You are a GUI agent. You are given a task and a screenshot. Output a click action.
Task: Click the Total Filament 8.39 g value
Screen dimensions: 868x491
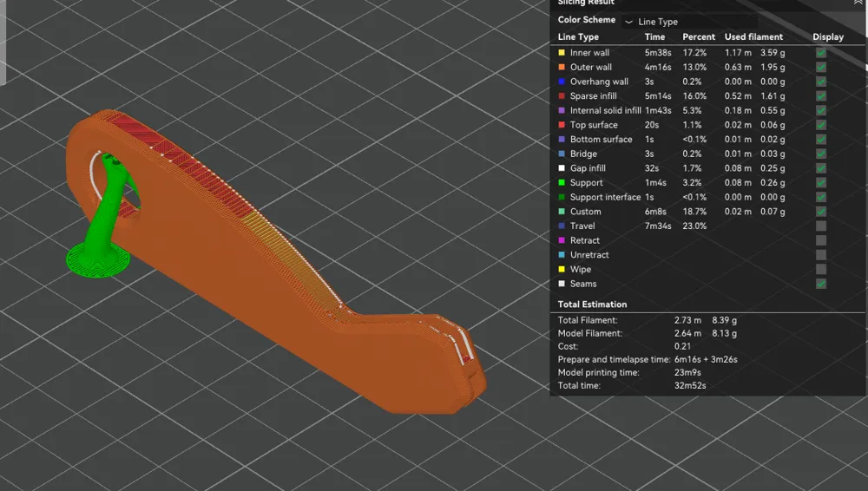(x=724, y=320)
